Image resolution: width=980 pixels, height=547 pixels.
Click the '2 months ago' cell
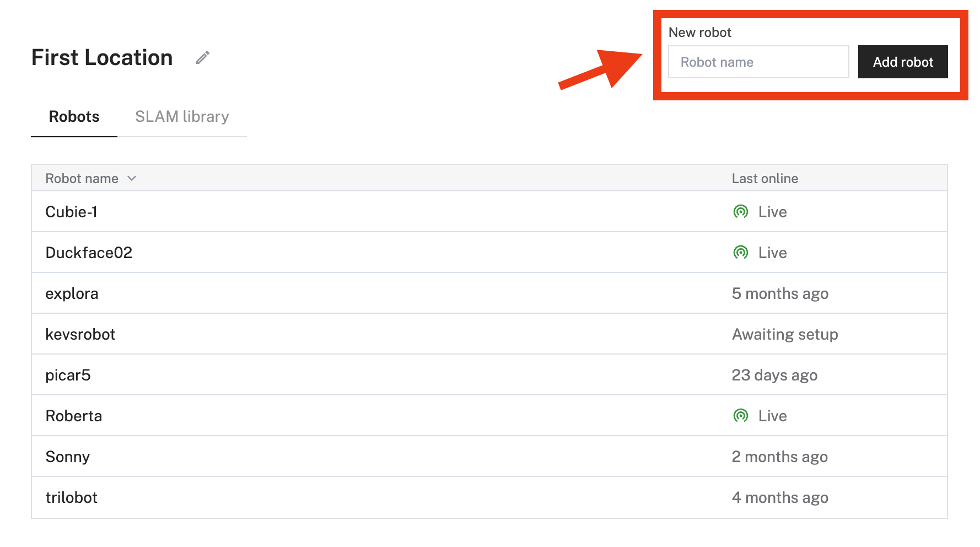point(780,457)
